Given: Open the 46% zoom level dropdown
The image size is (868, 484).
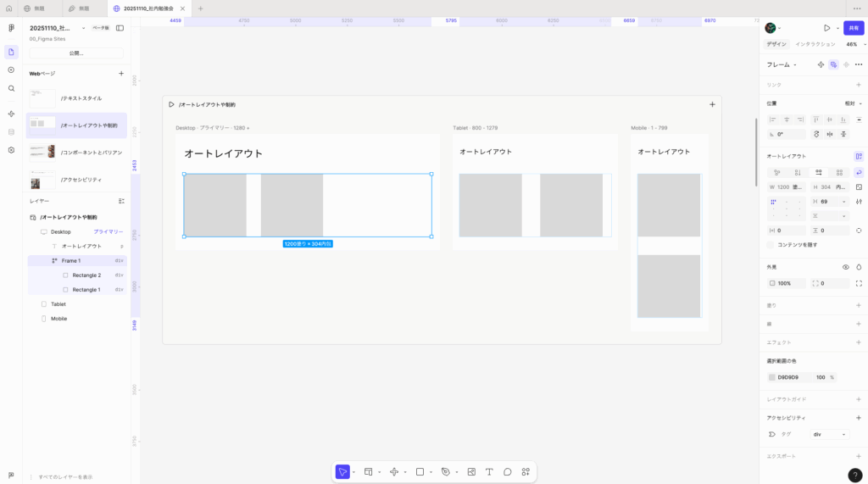Looking at the screenshot, I should coord(854,44).
